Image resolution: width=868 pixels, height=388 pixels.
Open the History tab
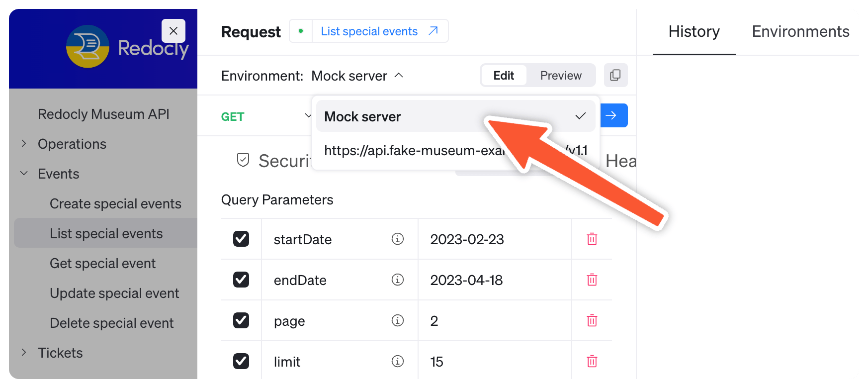click(x=694, y=31)
